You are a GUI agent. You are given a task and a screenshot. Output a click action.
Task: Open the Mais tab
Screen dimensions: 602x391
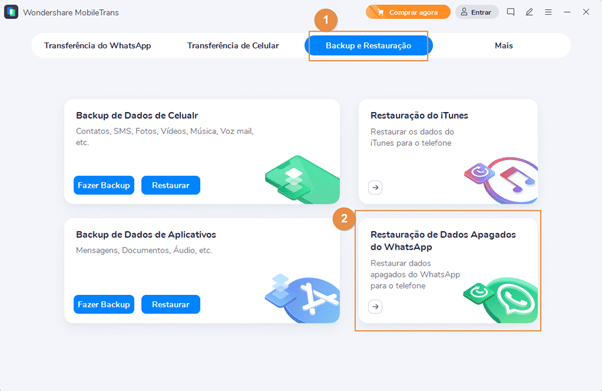[503, 46]
